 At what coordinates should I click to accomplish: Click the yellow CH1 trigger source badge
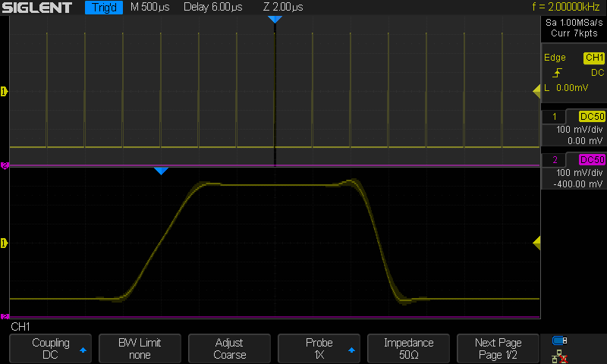pos(594,58)
